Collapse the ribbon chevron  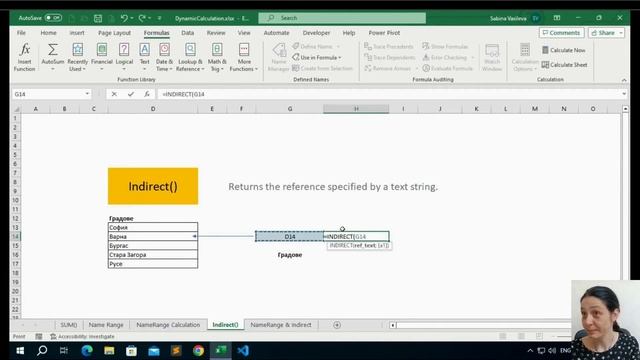624,80
